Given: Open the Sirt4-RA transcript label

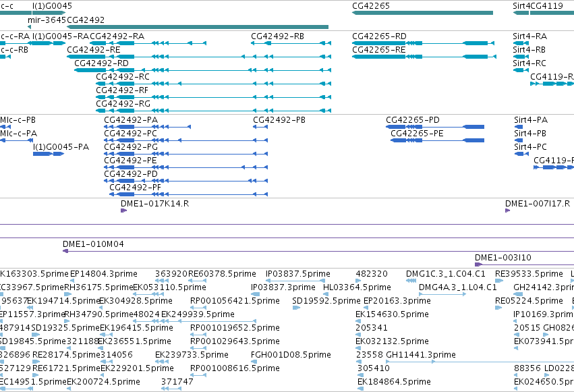Looking at the screenshot, I should pos(529,36).
